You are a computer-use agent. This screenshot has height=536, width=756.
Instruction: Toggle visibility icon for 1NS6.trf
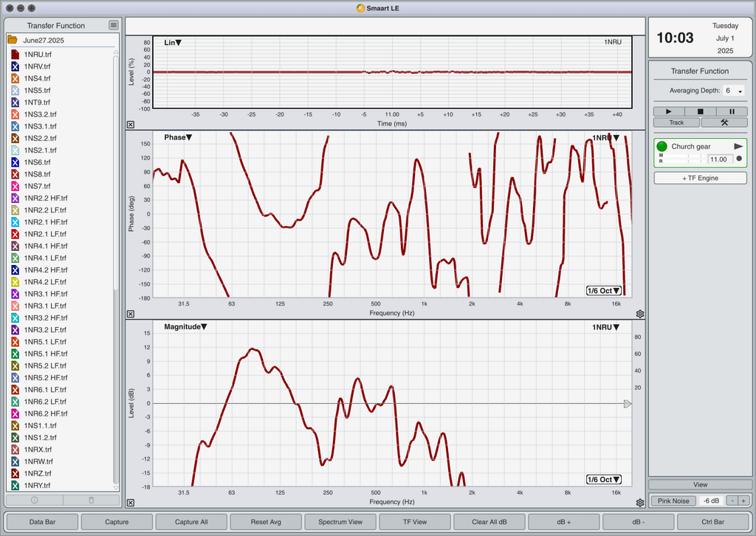click(x=15, y=162)
